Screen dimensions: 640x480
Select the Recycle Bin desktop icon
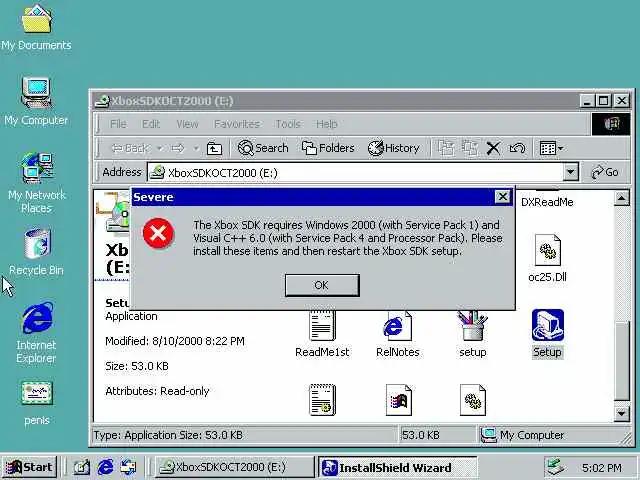pyautogui.click(x=36, y=252)
